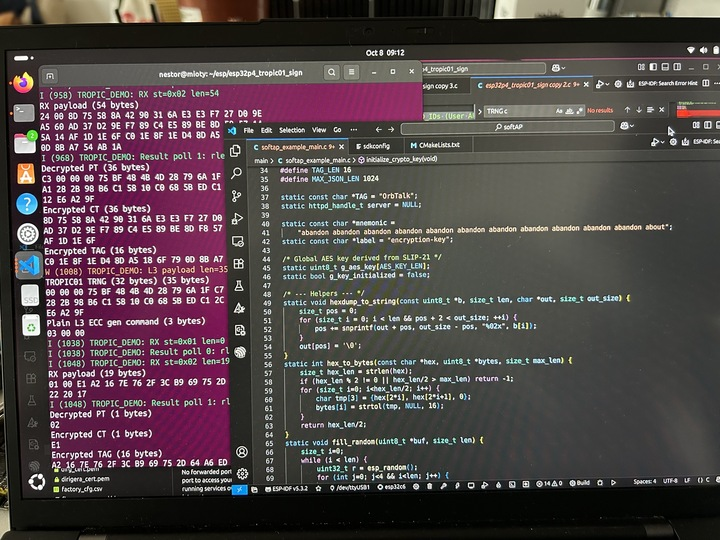This screenshot has height=540, width=720.
Task: Expand the replace chevron beside TRNG find box
Action: tap(480, 112)
